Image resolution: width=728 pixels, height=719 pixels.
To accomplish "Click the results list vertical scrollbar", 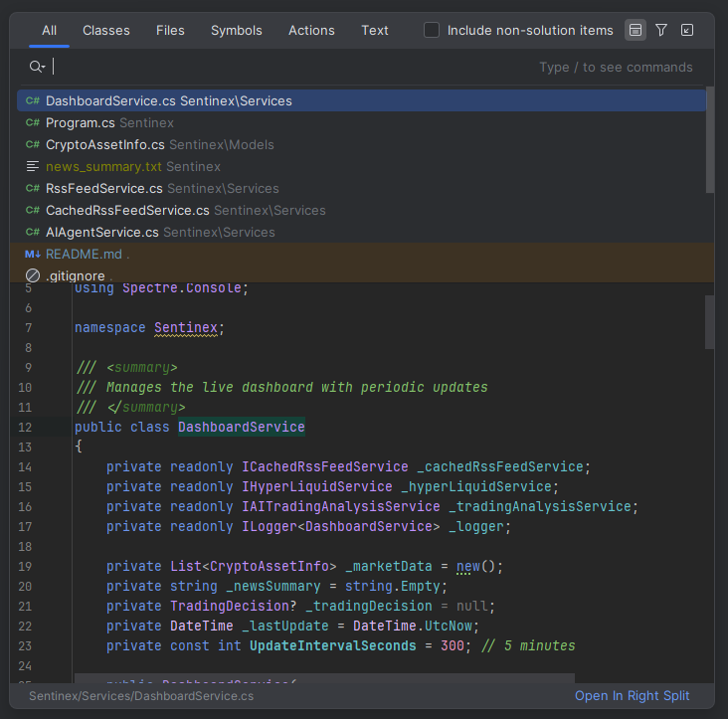I will coord(709,139).
